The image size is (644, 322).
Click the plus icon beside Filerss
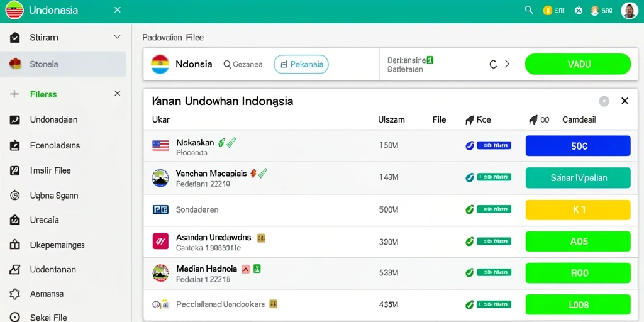(x=14, y=94)
